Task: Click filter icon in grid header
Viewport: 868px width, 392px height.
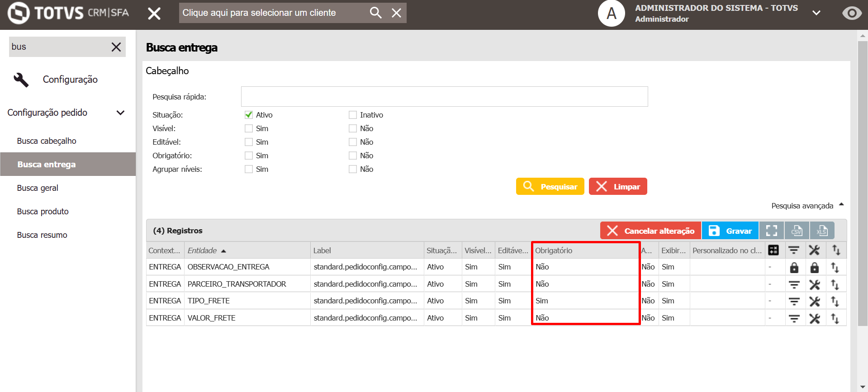Action: (794, 250)
